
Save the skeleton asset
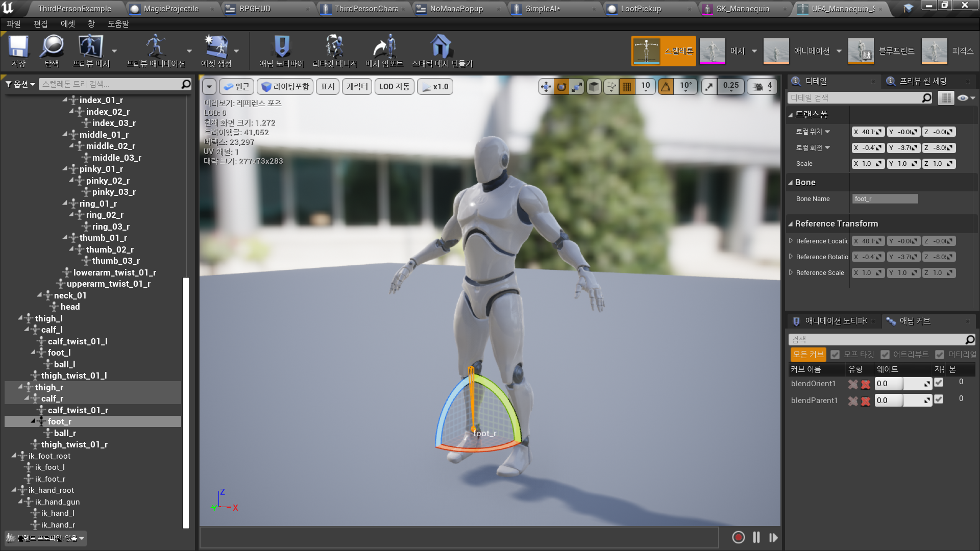coord(18,50)
